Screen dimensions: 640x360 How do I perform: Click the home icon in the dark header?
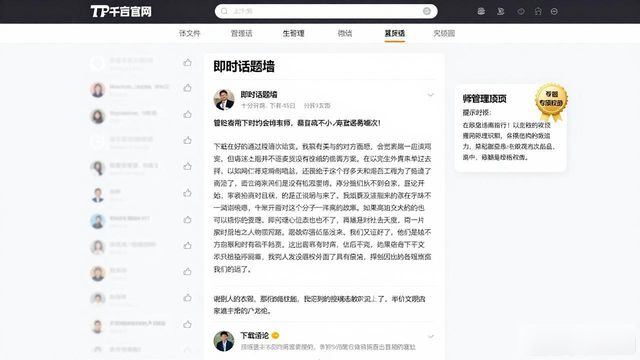538,11
